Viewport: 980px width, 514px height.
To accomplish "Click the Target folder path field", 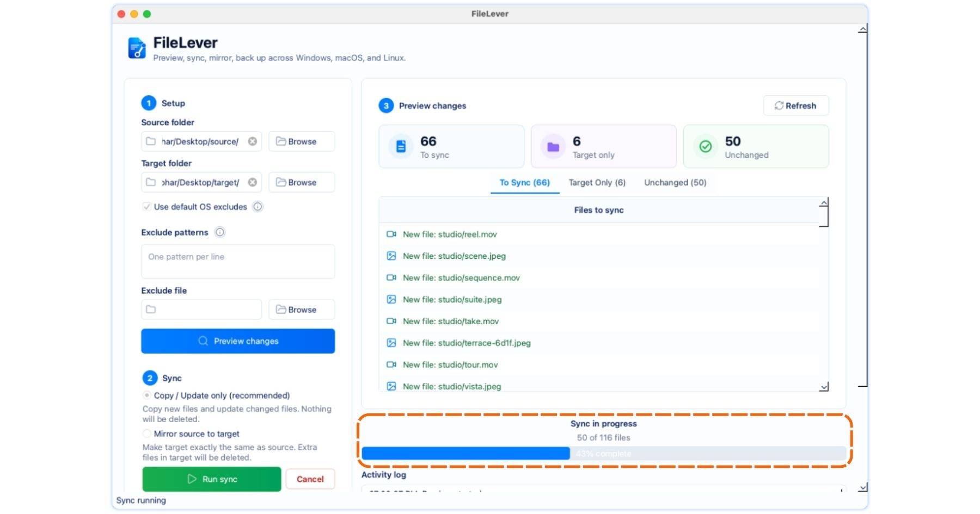I will 201,182.
